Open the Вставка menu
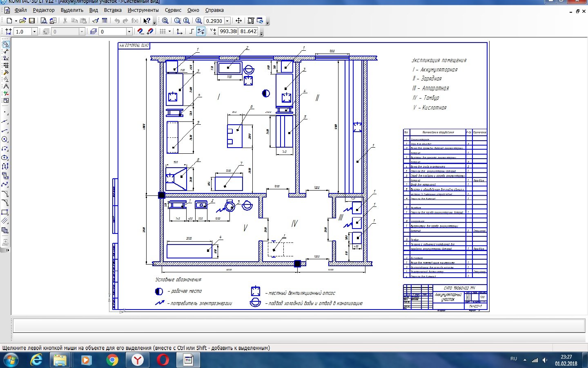Image resolution: width=588 pixels, height=368 pixels. [113, 10]
